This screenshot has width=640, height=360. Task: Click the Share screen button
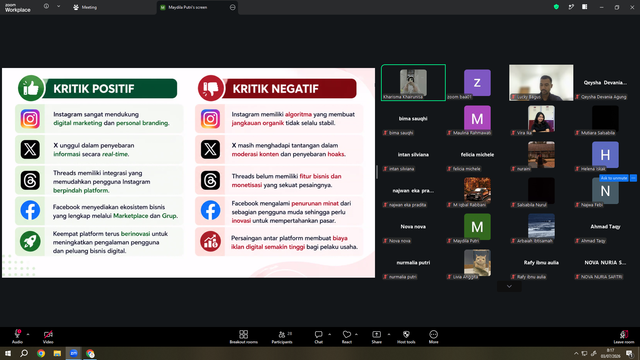click(x=376, y=337)
